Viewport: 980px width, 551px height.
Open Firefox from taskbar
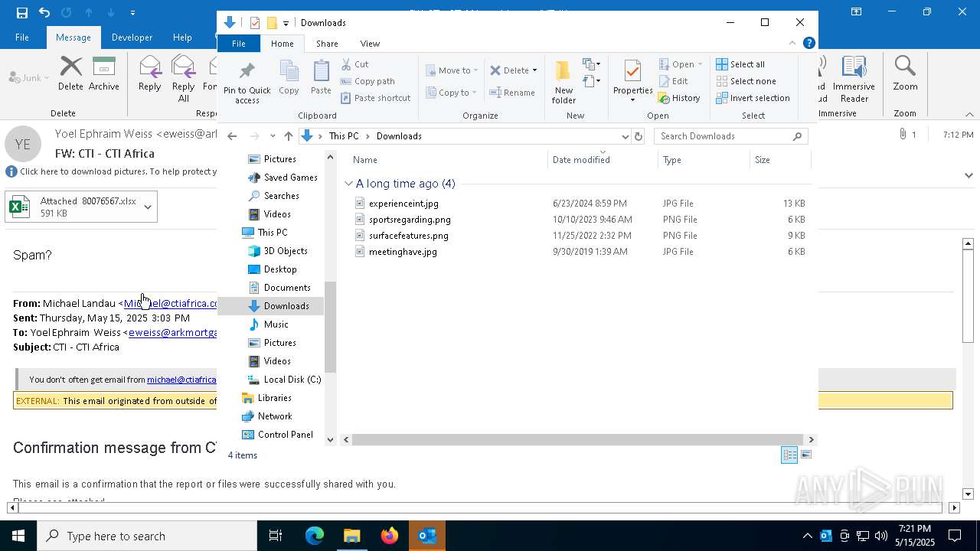pyautogui.click(x=389, y=536)
